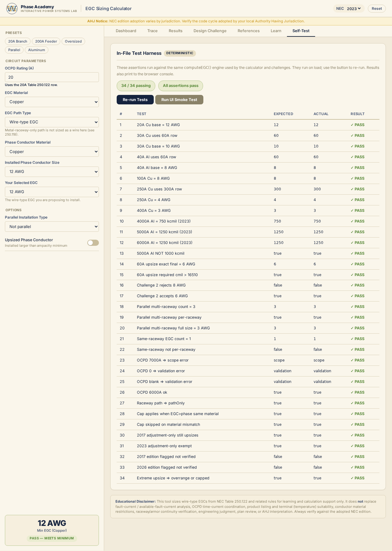The image size is (392, 551).
Task: Click test row "250A Cu uses 300A row"
Action: 248,189
